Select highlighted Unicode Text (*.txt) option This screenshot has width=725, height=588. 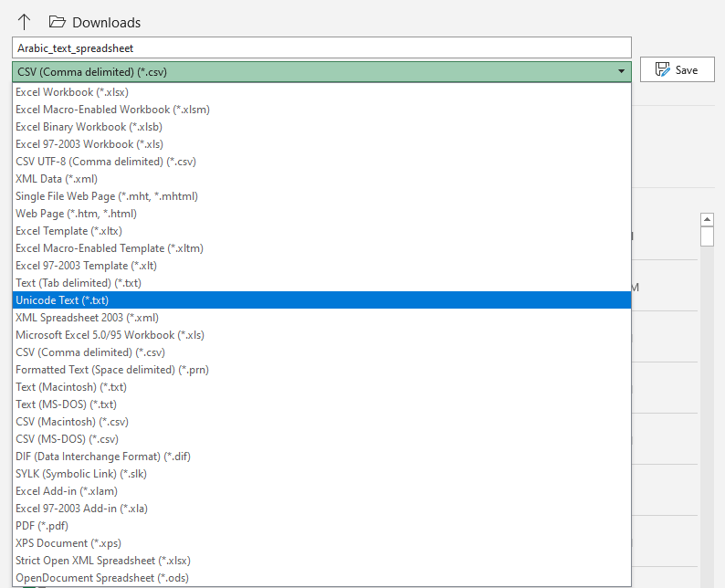(321, 300)
